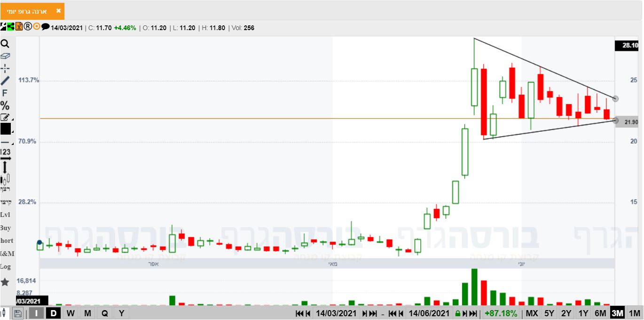Viewport: 644px width, 320px height.
Task: Select the ארנה גרופ יומי tab
Action: 32,11
